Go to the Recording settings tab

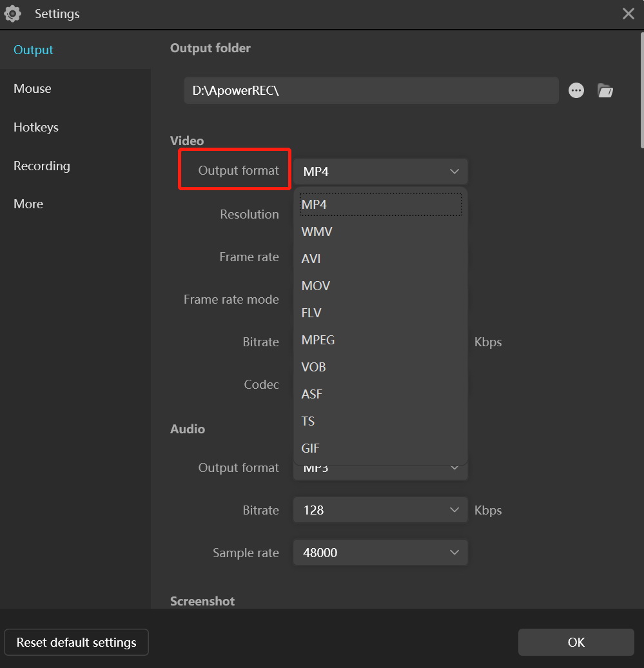(42, 166)
